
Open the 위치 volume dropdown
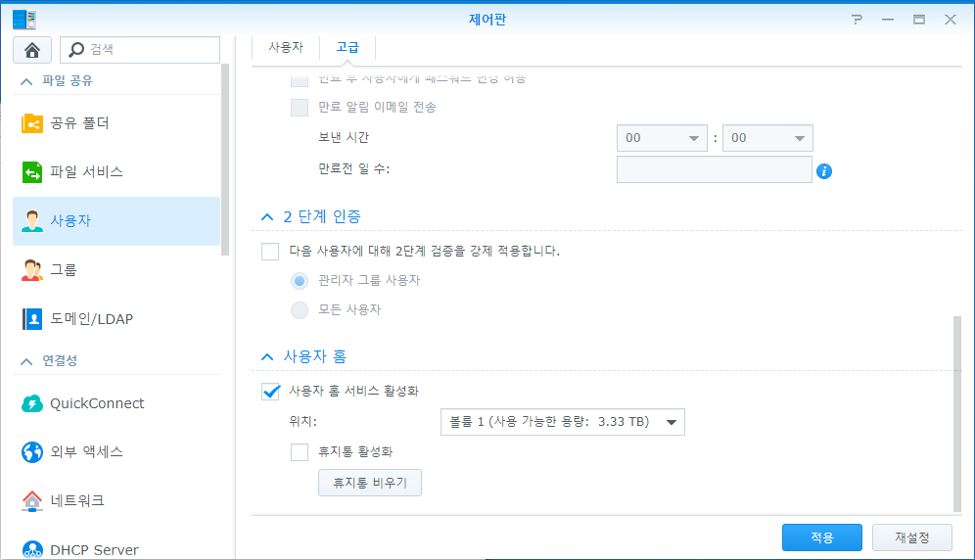563,422
